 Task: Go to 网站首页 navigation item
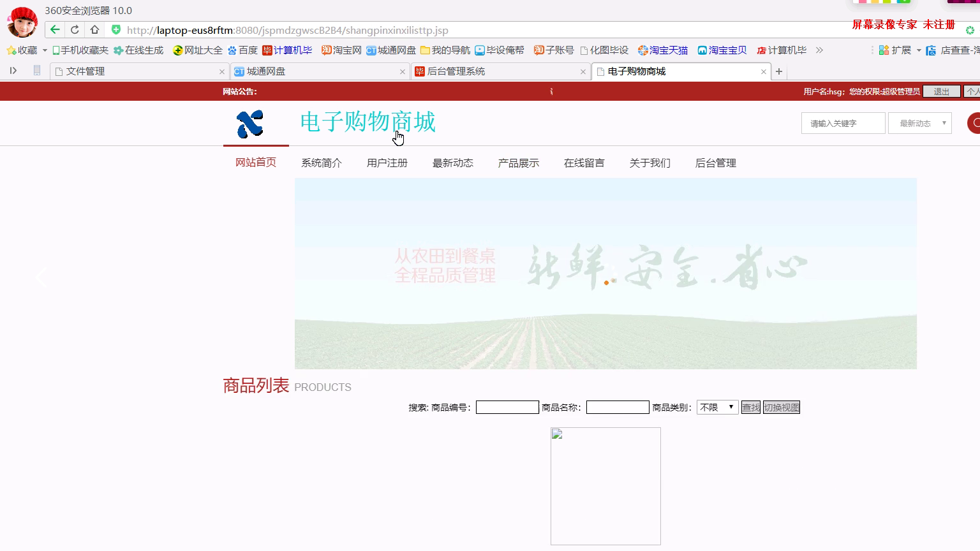tap(256, 163)
